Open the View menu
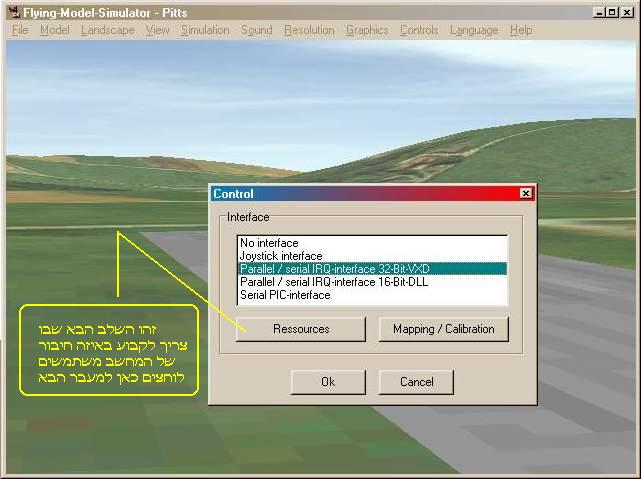 (157, 30)
